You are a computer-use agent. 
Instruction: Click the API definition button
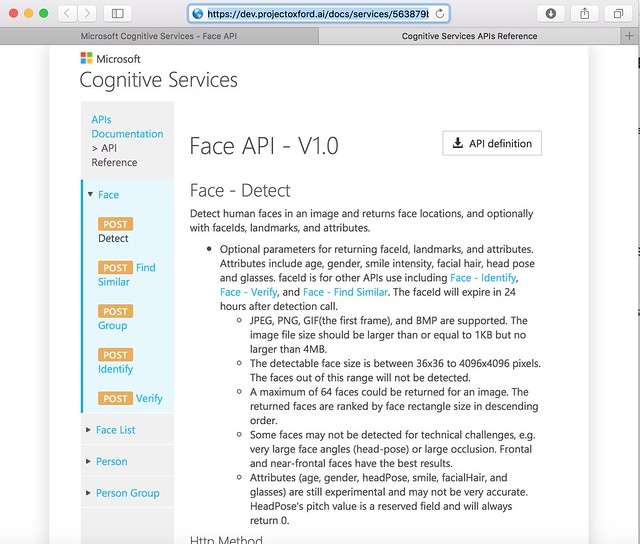pos(492,143)
